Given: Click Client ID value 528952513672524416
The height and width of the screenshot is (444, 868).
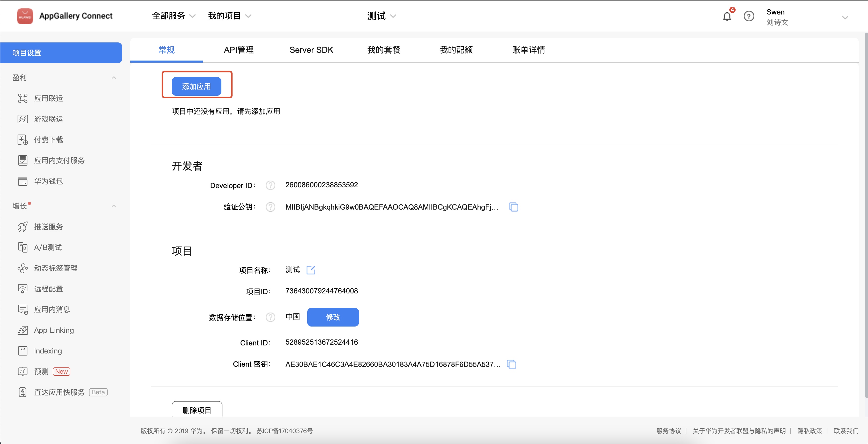Looking at the screenshot, I should [x=321, y=342].
